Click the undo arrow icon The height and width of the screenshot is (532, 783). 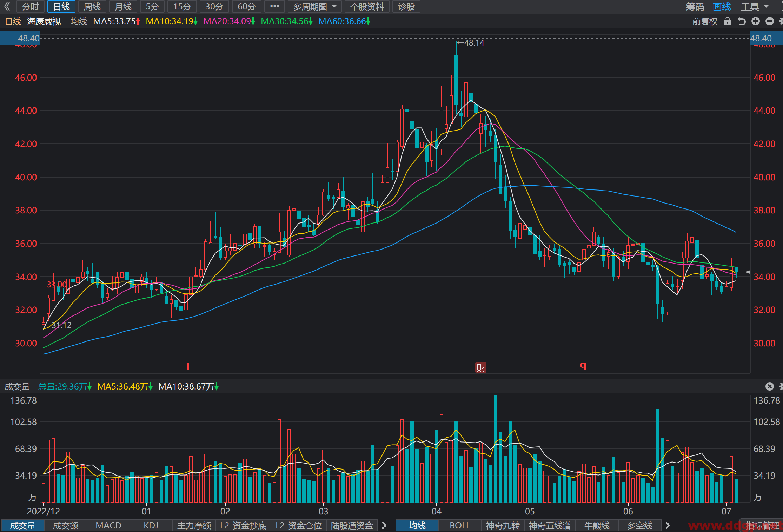pyautogui.click(x=741, y=21)
